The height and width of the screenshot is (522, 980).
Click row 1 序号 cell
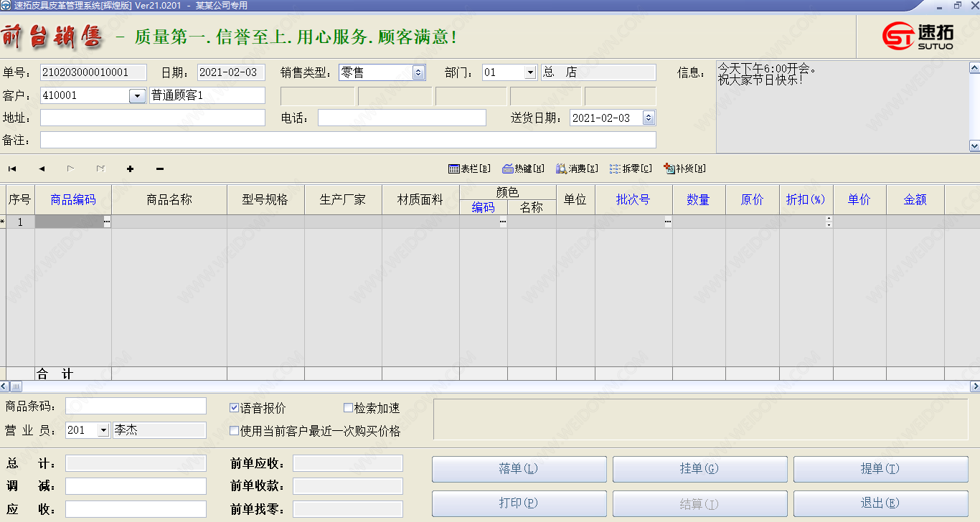tap(20, 222)
